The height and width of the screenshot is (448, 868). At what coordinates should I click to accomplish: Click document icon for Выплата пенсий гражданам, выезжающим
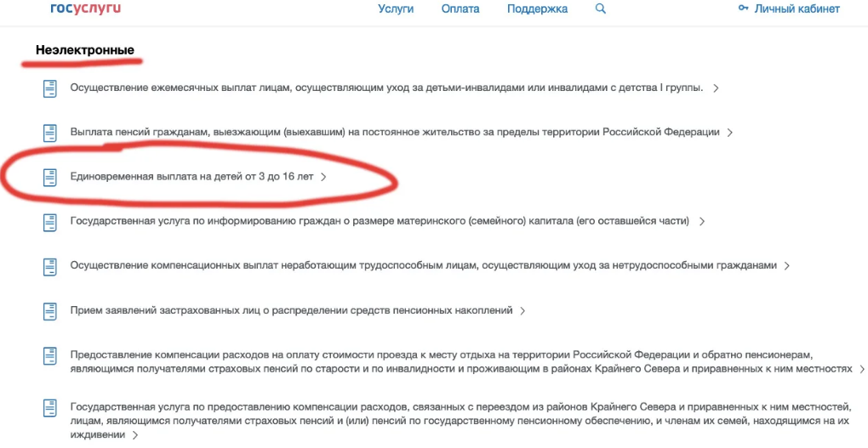click(x=50, y=133)
